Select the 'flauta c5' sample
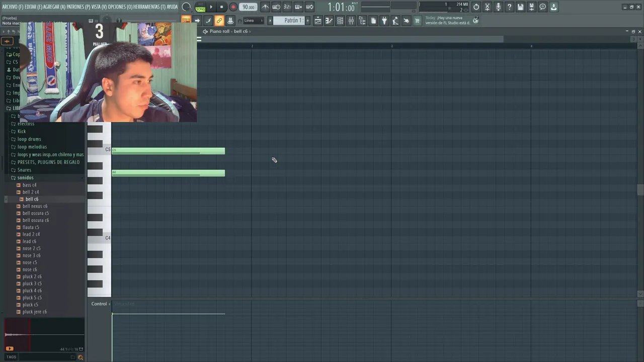 click(31, 227)
